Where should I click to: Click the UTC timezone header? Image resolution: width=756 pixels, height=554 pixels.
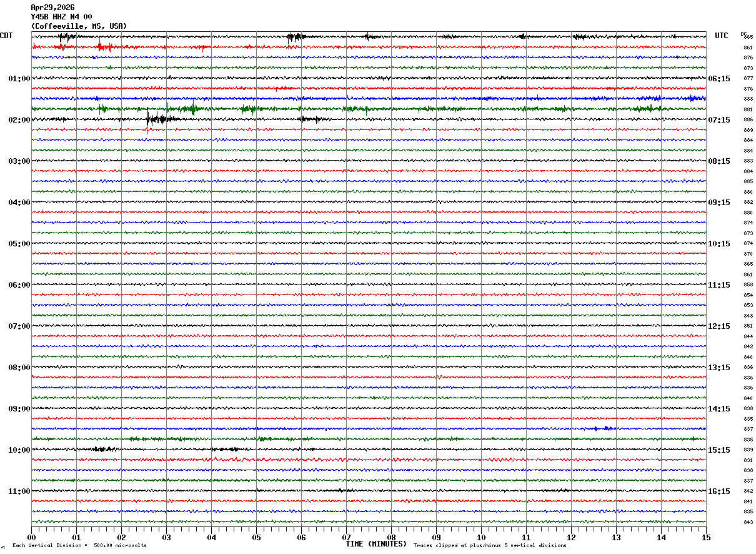pyautogui.click(x=722, y=36)
